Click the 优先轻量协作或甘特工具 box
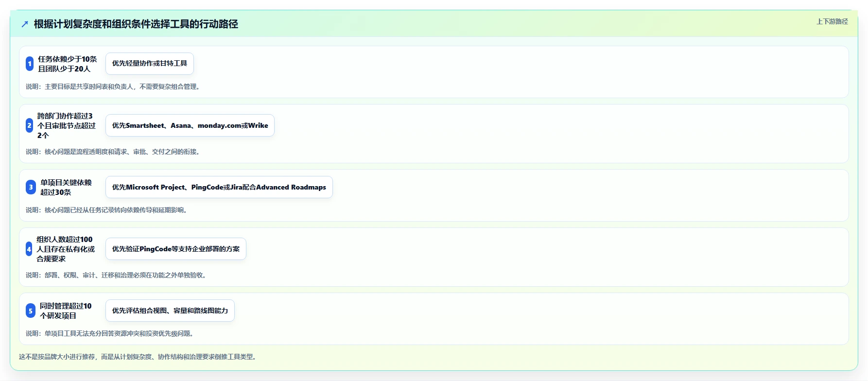 pyautogui.click(x=150, y=64)
